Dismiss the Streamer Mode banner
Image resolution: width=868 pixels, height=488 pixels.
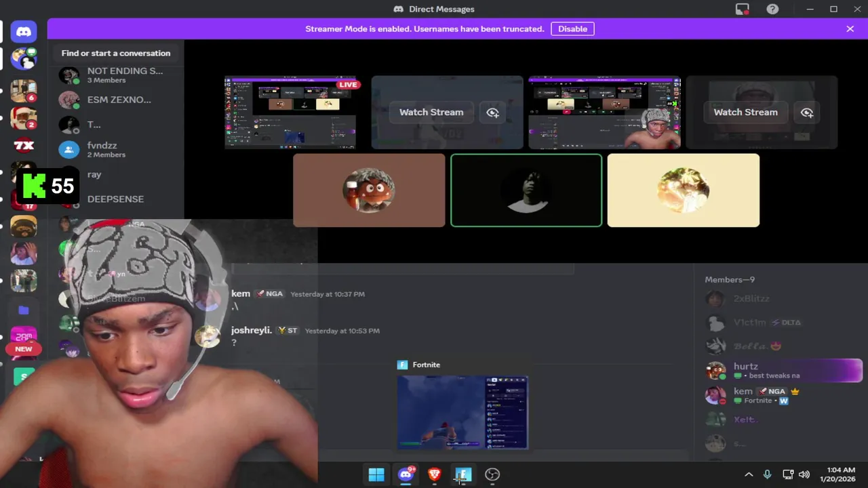(850, 28)
